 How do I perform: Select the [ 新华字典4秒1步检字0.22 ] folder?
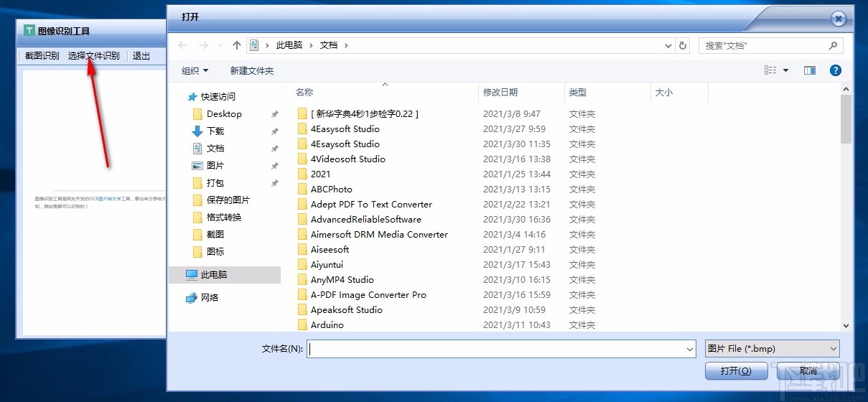click(x=365, y=114)
